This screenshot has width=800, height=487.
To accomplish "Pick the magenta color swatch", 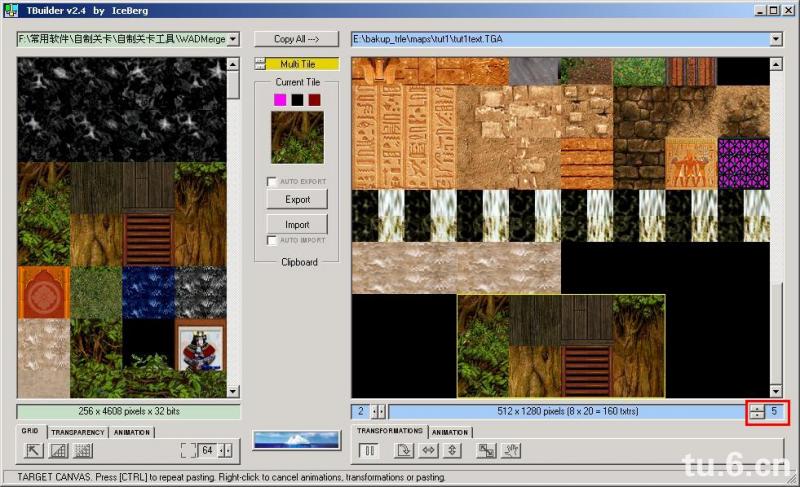I will pos(280,99).
